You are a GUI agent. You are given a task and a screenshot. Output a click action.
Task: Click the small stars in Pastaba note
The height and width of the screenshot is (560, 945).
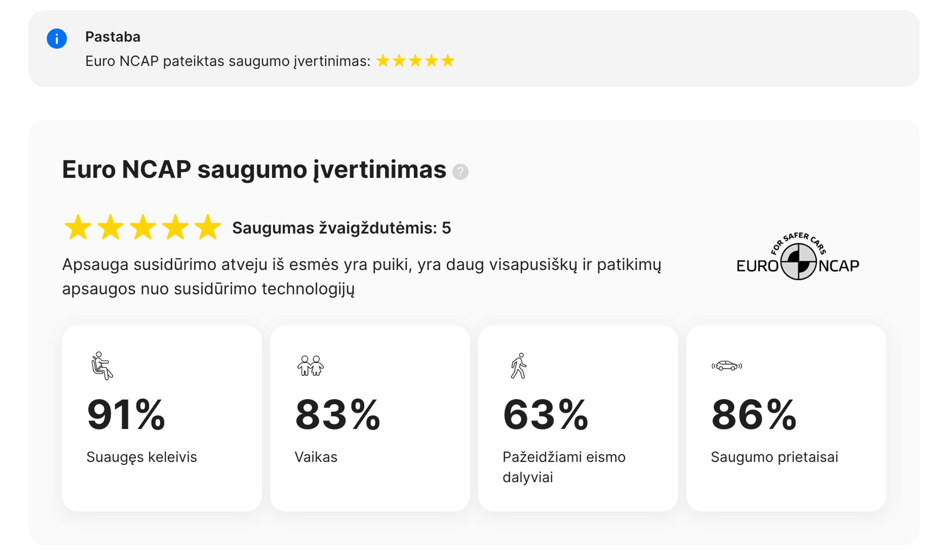click(415, 61)
